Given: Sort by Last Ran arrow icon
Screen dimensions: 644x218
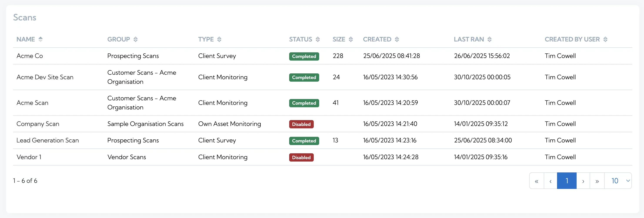Looking at the screenshot, I should [489, 39].
